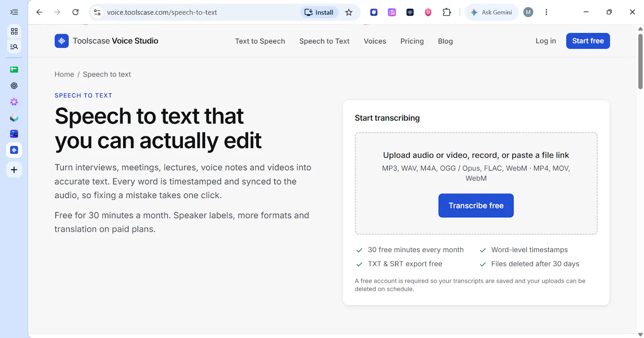Open the ChatGPT sidebar icon
Image resolution: width=644 pixels, height=338 pixels.
14,86
